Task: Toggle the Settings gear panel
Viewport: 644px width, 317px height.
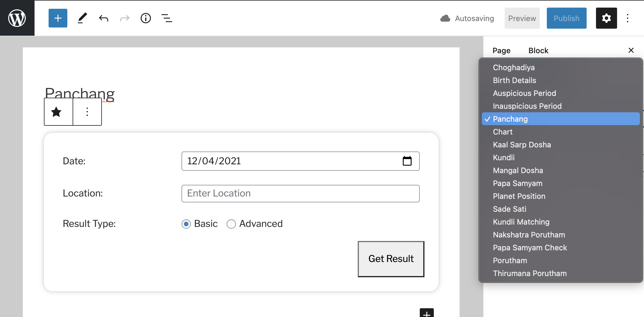Action: [606, 18]
